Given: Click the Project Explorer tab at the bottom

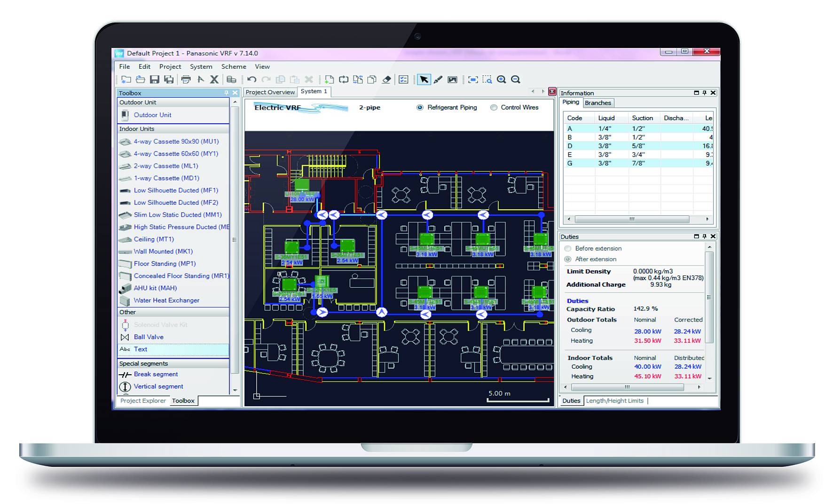Looking at the screenshot, I should pyautogui.click(x=142, y=401).
